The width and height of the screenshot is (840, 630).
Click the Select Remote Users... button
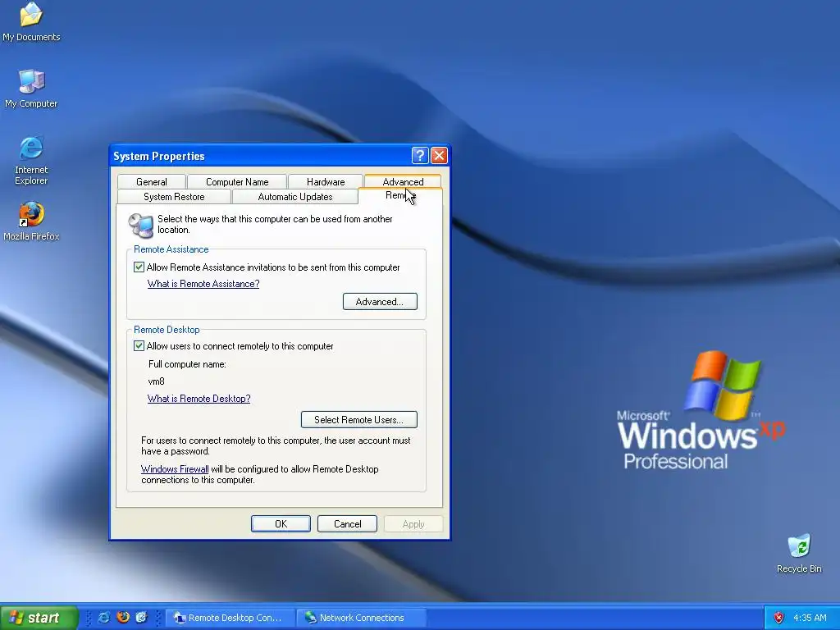pos(359,419)
